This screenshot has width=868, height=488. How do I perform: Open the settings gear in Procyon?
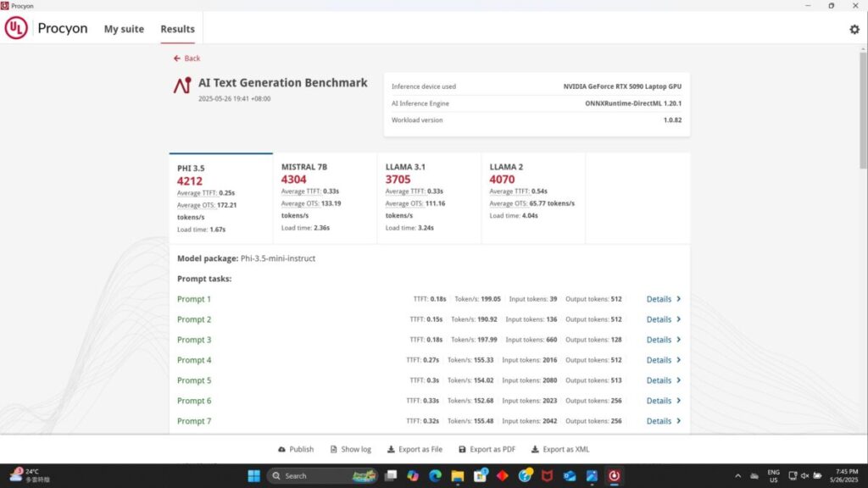point(854,30)
